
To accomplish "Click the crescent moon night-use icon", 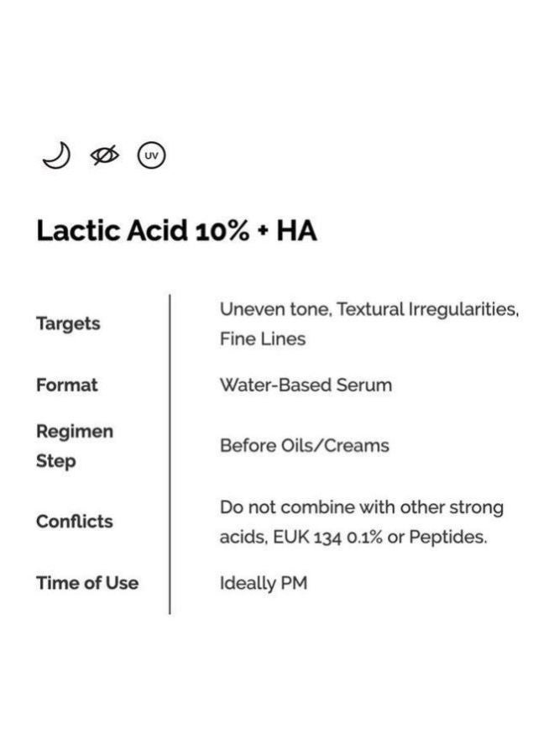I will [55, 155].
